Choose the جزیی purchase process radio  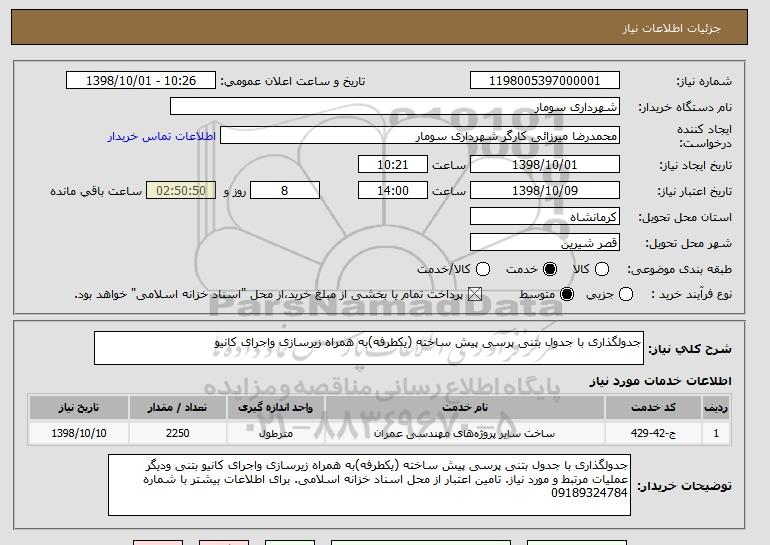tap(626, 294)
